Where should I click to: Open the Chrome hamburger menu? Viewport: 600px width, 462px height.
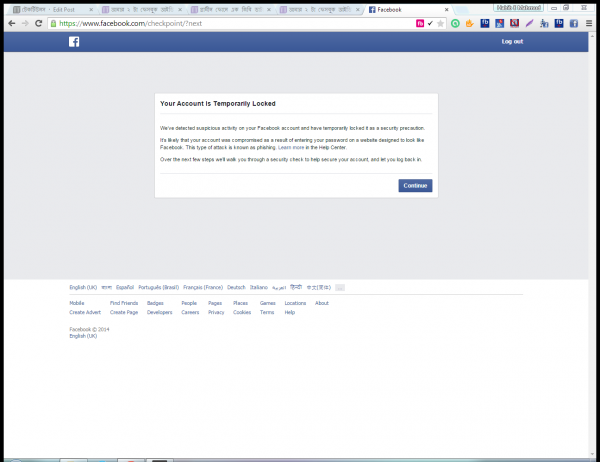pos(589,23)
